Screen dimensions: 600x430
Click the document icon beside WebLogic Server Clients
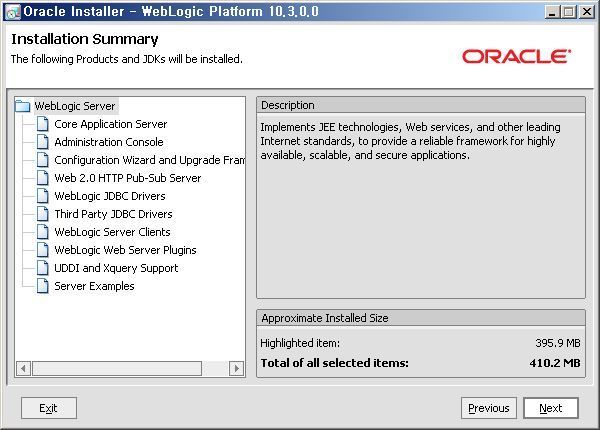click(42, 232)
